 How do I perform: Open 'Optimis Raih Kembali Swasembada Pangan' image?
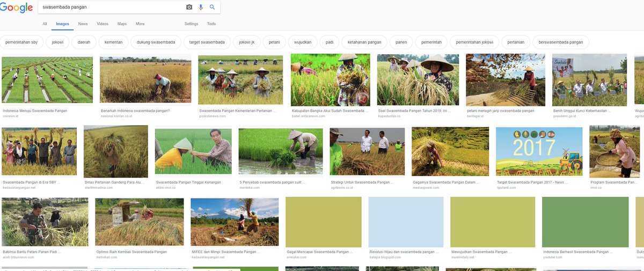pos(140,223)
